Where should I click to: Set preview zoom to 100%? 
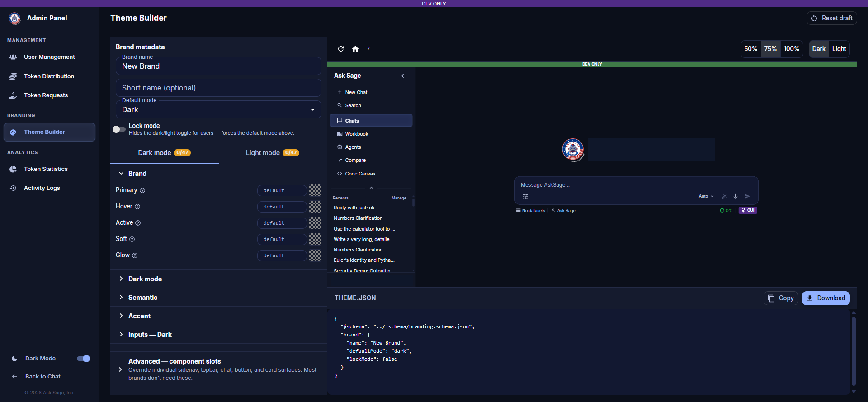click(791, 49)
